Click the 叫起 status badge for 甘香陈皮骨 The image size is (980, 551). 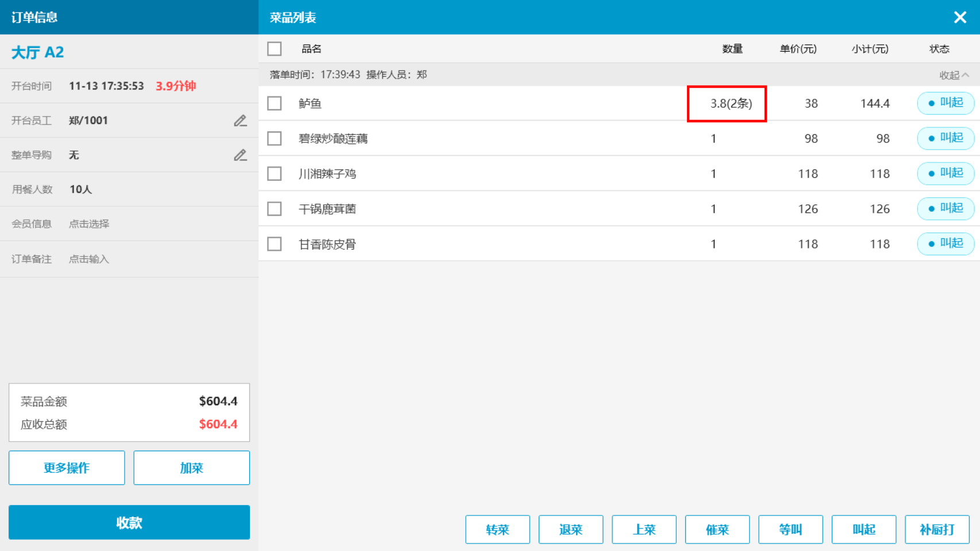(x=946, y=243)
